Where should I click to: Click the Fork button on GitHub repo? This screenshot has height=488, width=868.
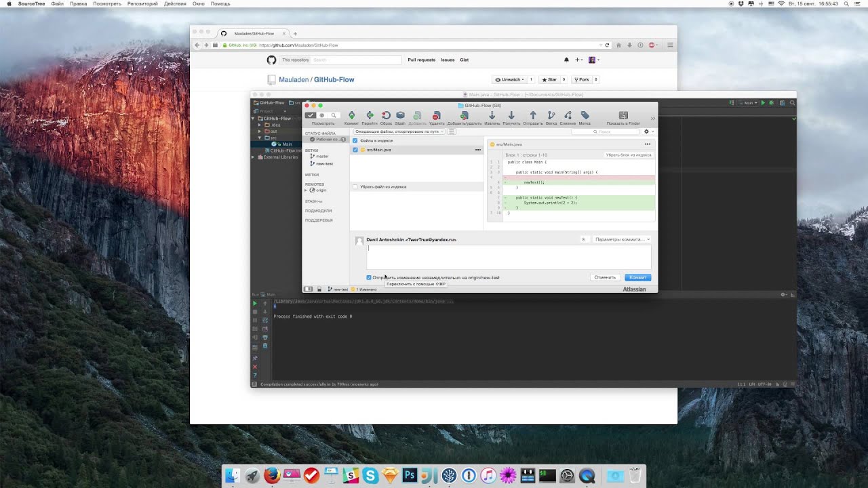582,79
